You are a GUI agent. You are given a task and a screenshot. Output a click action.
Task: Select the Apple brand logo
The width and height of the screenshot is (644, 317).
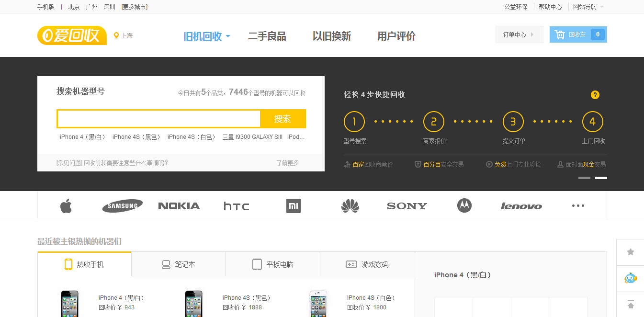click(x=66, y=206)
